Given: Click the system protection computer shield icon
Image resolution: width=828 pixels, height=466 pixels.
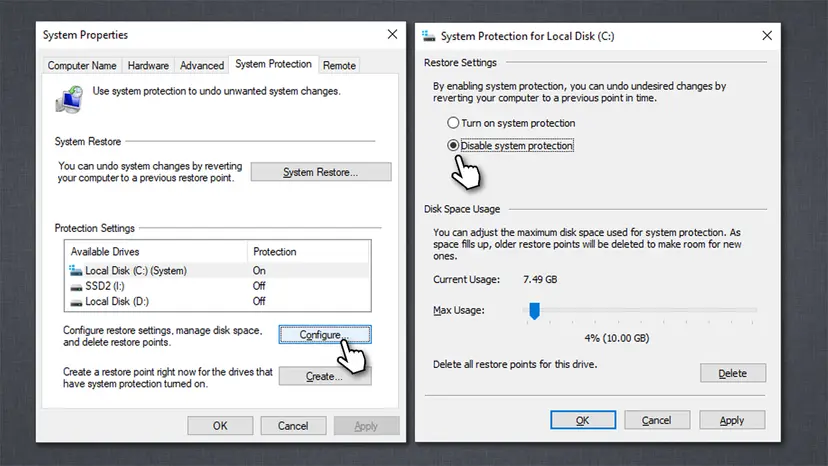Looking at the screenshot, I should tap(69, 99).
